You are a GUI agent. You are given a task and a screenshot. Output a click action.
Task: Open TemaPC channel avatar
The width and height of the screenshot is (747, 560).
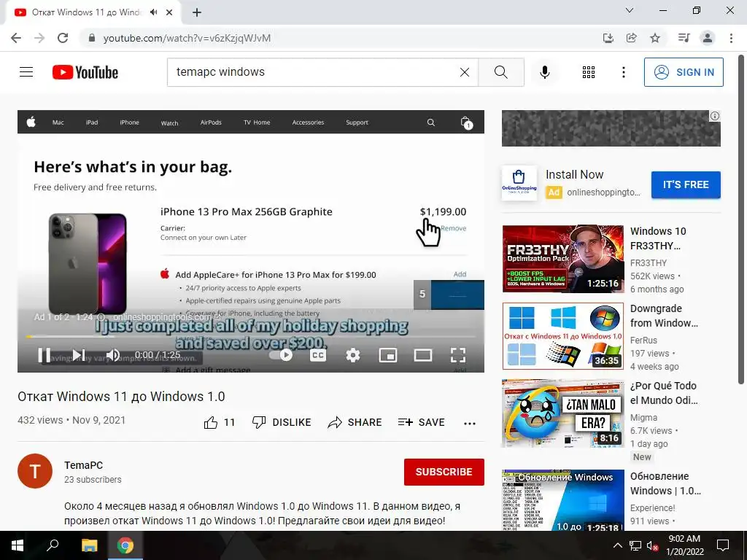coord(35,471)
